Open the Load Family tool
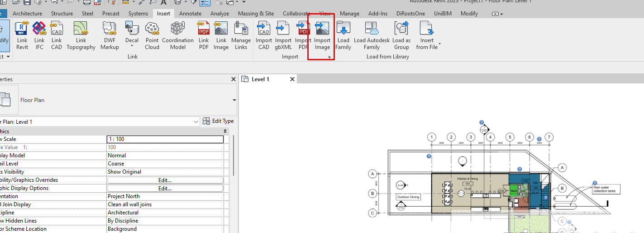Screen dimensions: 644x233 tap(343, 35)
